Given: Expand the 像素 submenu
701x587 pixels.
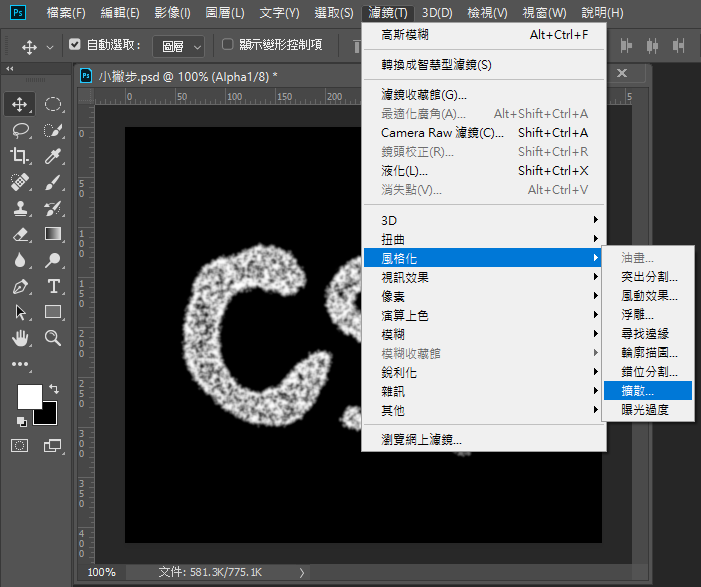Looking at the screenshot, I should [x=484, y=296].
